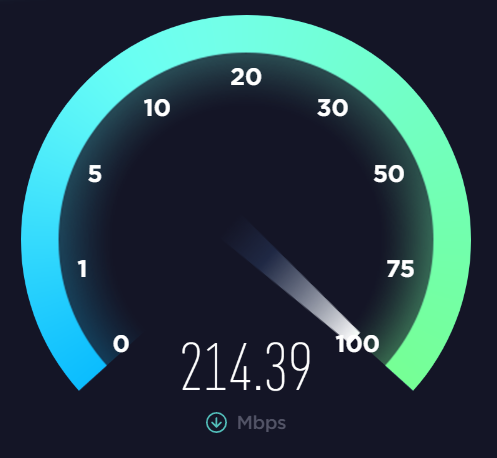Viewport: 497px width, 458px height.
Task: Click the 5 mark on gauge
Action: [95, 174]
